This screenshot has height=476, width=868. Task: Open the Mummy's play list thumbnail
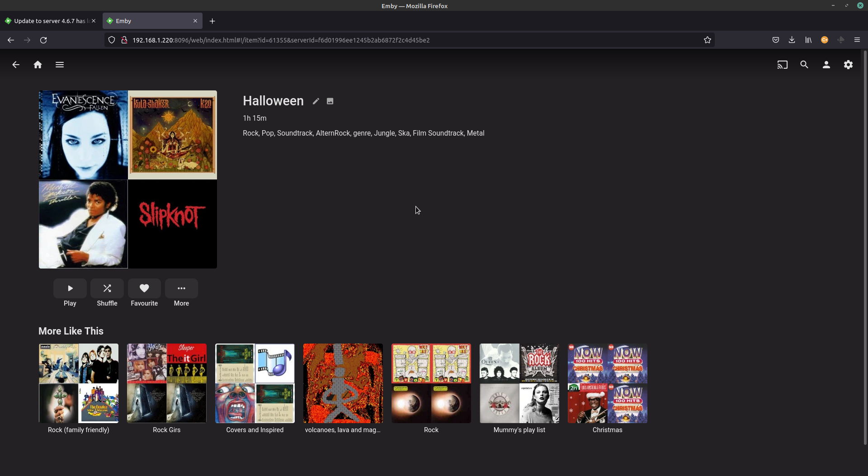click(x=519, y=383)
